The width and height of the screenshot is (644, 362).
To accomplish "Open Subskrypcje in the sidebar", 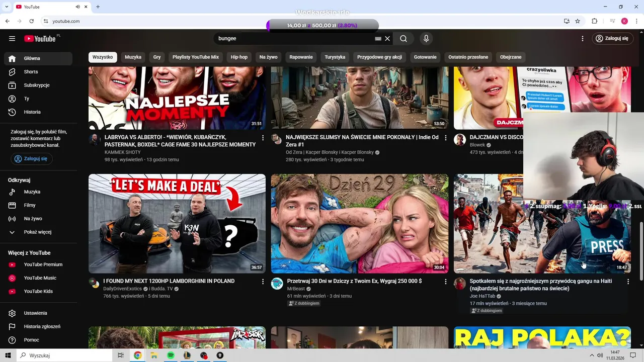I will 38,85.
